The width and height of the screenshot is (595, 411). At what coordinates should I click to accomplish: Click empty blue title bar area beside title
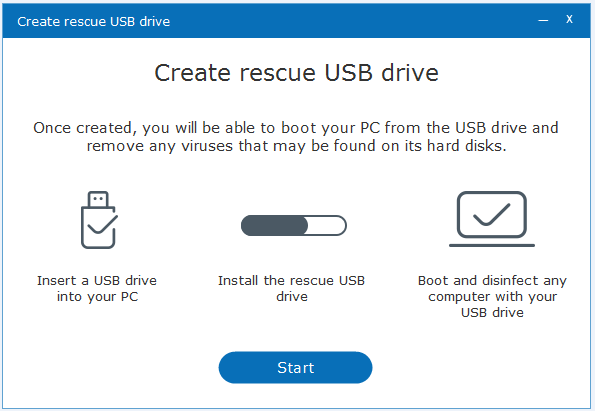[349, 21]
